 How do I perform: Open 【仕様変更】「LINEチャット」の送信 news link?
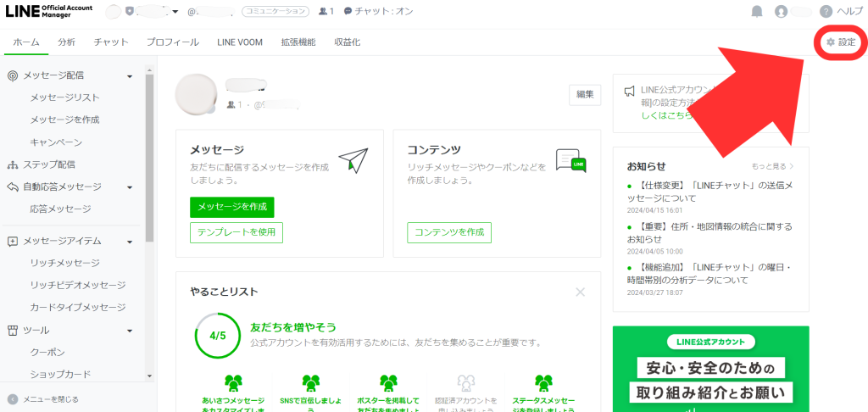[x=710, y=191]
